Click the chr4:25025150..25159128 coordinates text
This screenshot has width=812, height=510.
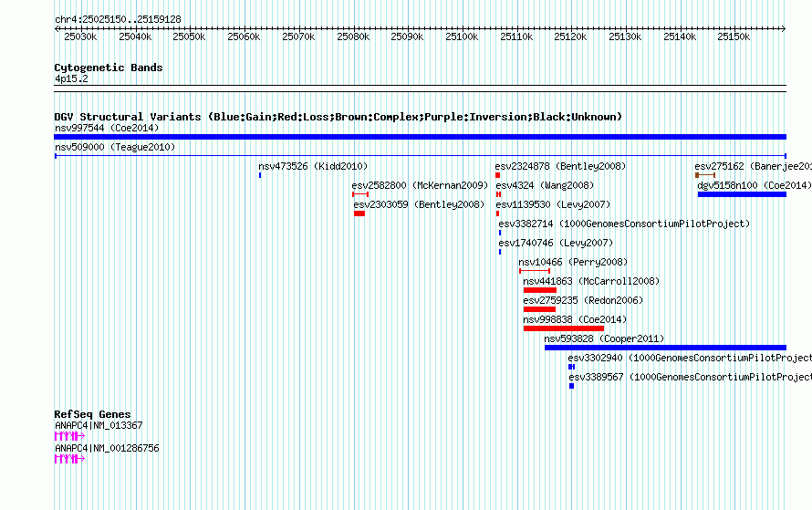coord(118,19)
